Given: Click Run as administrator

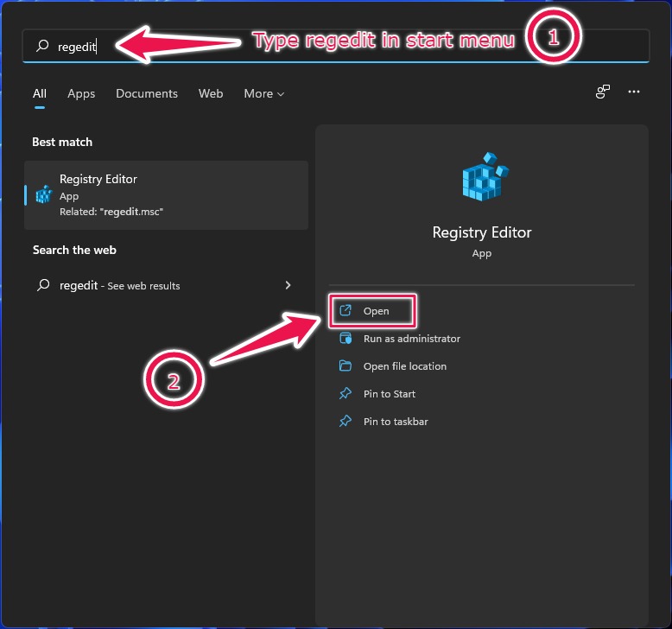Looking at the screenshot, I should click(412, 339).
